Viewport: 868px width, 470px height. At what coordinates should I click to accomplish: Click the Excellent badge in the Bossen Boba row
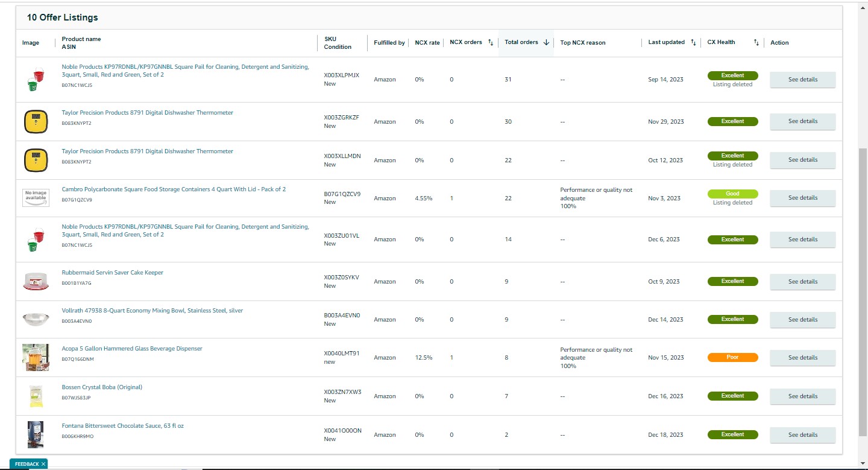click(732, 396)
